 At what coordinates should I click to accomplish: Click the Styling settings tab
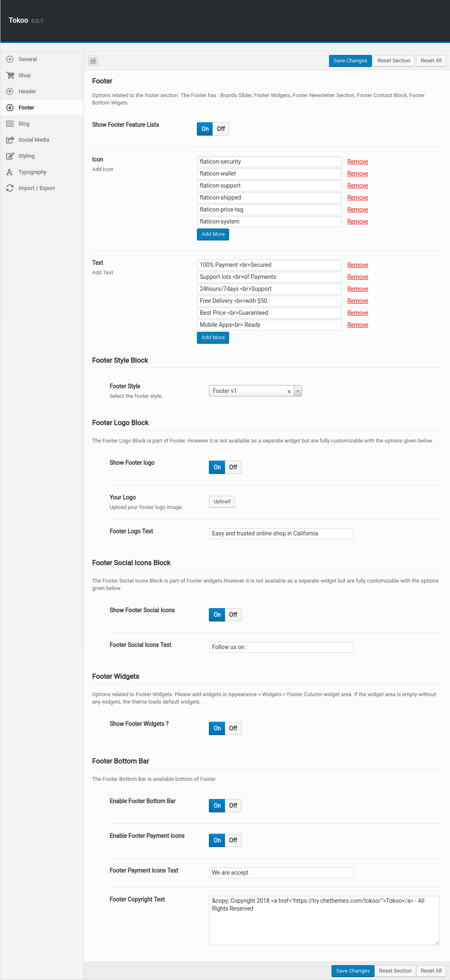[42, 156]
